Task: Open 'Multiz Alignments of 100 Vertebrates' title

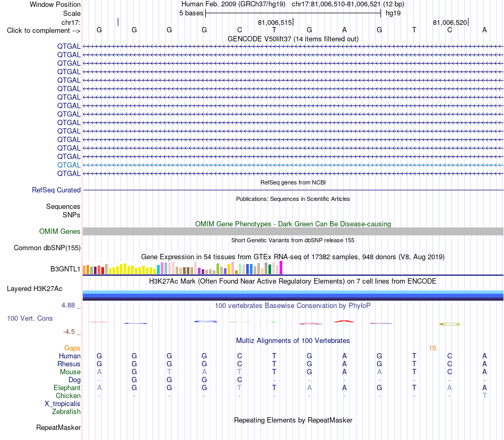Action: click(293, 341)
